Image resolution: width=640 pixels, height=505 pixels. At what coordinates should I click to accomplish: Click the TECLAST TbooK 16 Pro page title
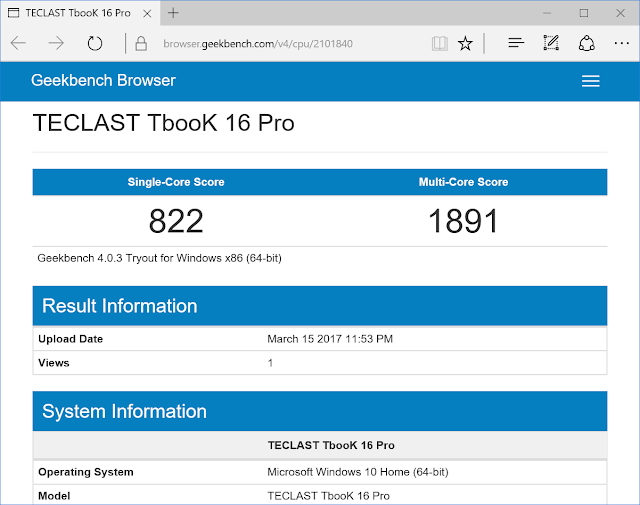coord(163,122)
